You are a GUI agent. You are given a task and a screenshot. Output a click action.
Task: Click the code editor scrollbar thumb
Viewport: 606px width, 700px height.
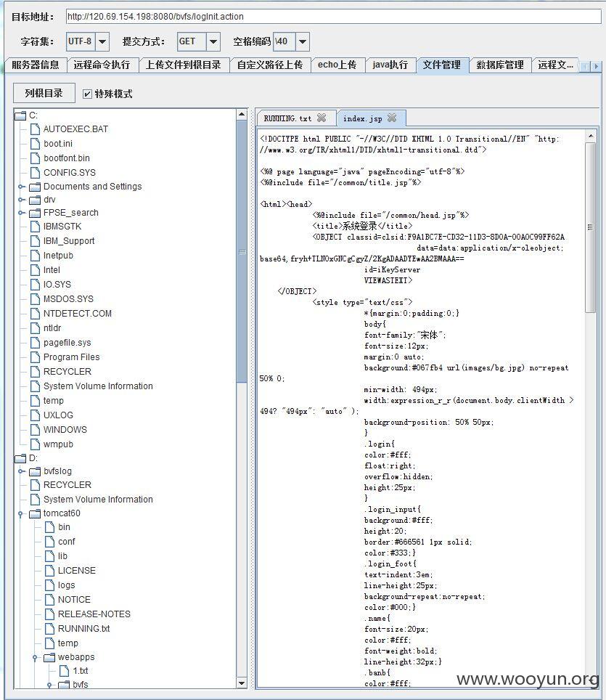590,228
